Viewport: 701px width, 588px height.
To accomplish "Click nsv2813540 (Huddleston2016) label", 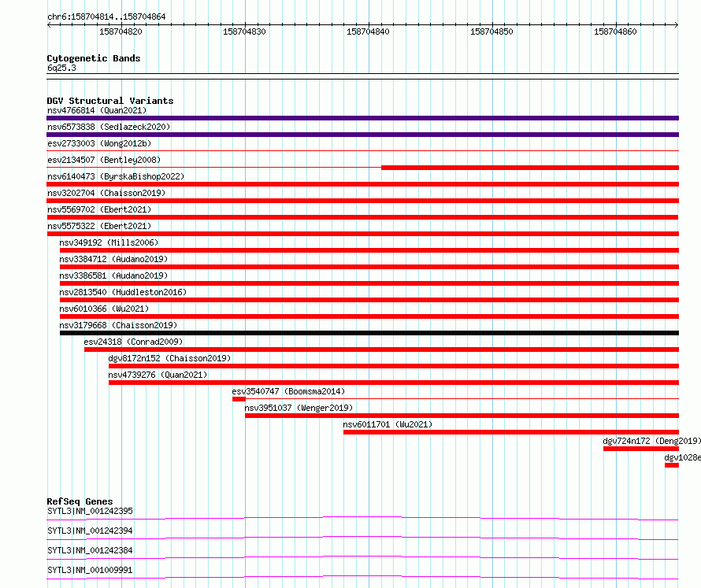I will (123, 292).
